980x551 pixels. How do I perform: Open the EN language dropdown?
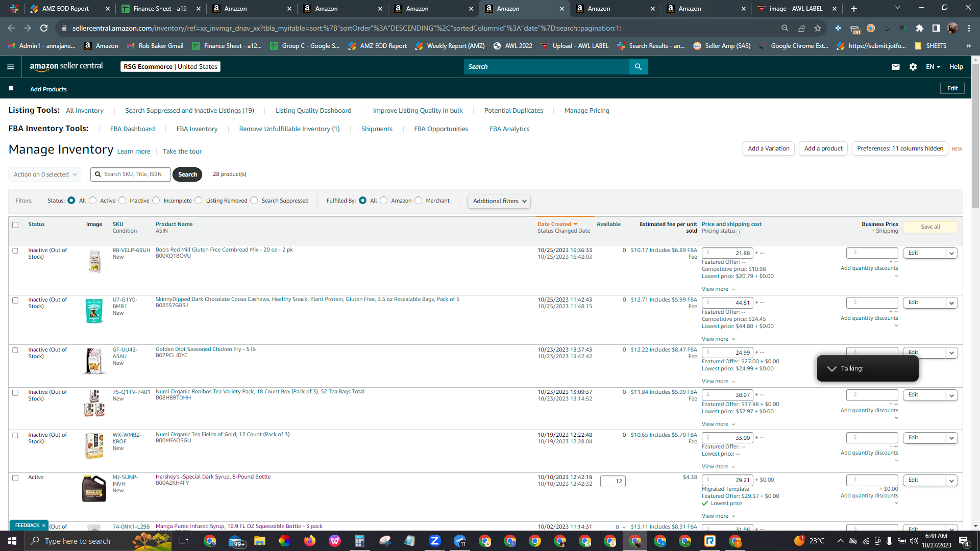[x=933, y=67]
